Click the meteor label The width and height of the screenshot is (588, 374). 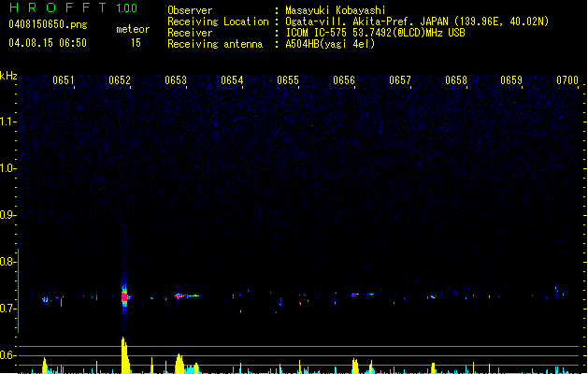click(133, 29)
